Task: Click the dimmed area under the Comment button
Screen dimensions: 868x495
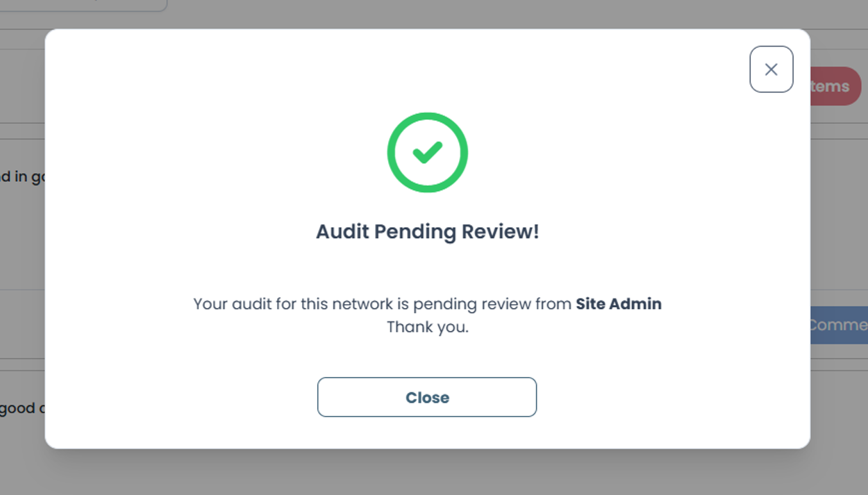Action: (839, 403)
